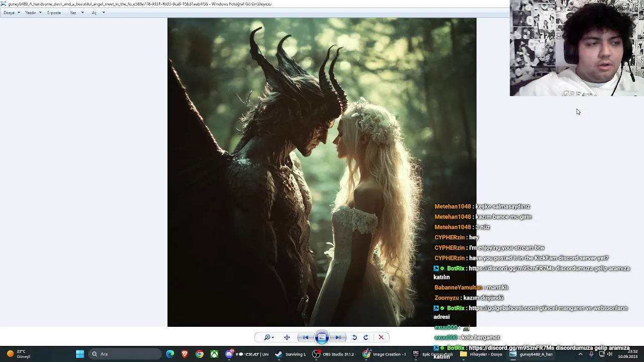Click the golgebahcesi.com link in chat
The image size is (644, 362).
[504, 308]
